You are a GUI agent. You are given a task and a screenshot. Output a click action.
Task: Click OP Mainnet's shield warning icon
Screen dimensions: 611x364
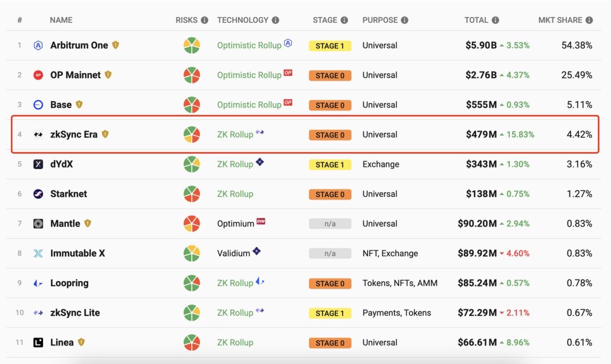[108, 75]
